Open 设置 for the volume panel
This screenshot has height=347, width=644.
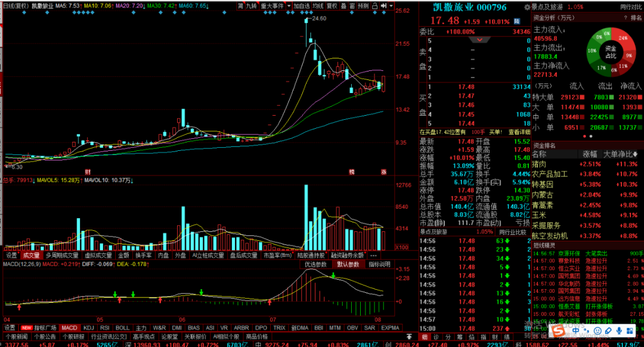[11, 255]
